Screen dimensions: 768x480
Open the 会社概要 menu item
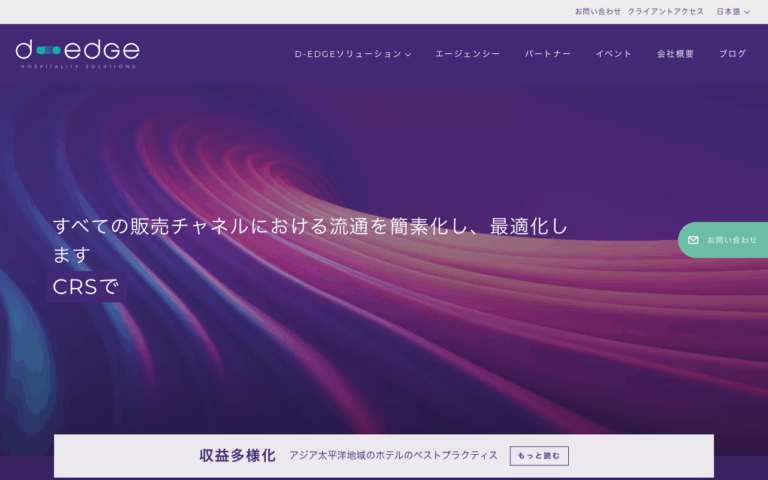(x=675, y=54)
